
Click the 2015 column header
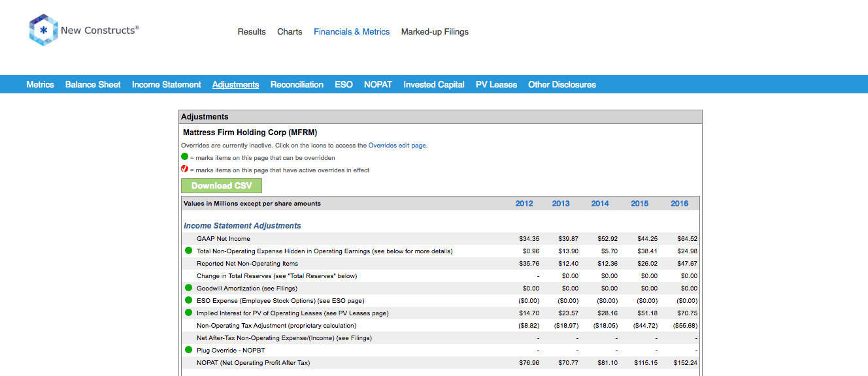coord(640,204)
